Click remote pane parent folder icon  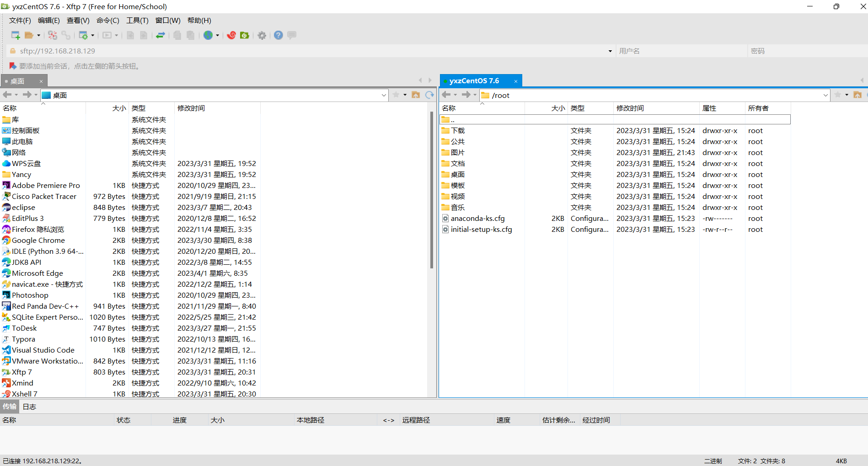857,95
